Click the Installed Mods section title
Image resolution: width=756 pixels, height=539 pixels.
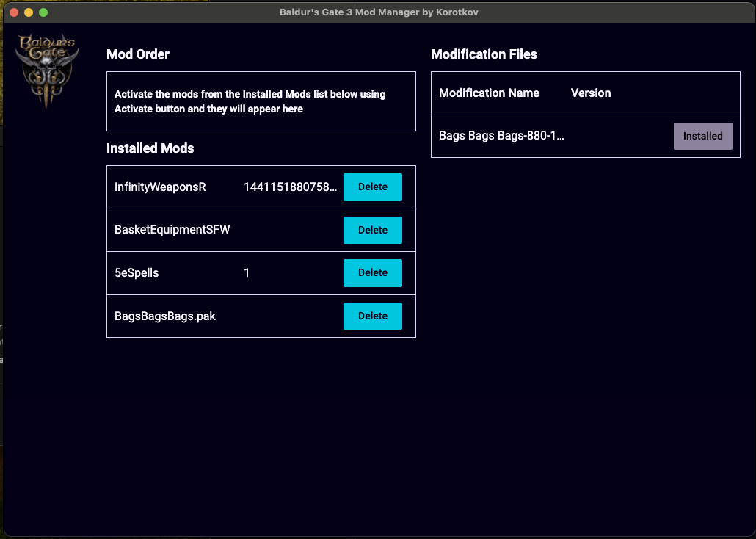(150, 148)
